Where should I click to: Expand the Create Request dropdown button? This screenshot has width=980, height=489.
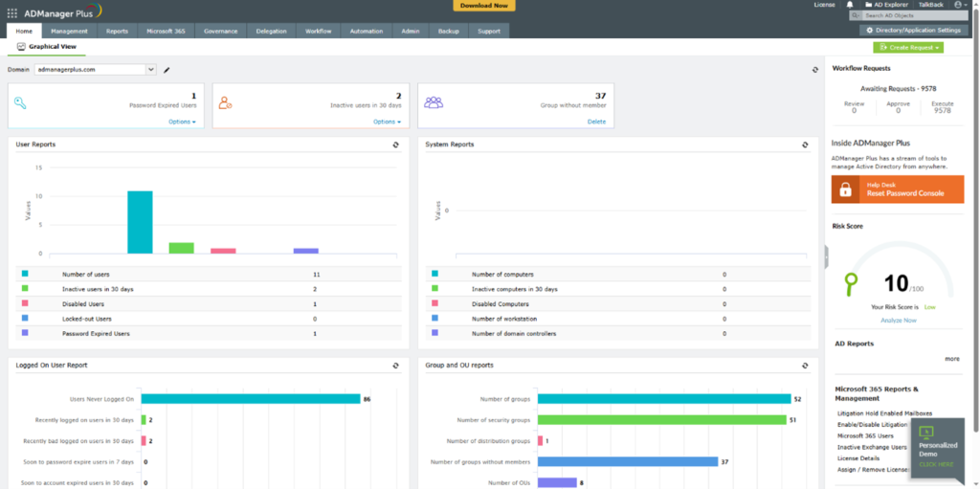907,47
